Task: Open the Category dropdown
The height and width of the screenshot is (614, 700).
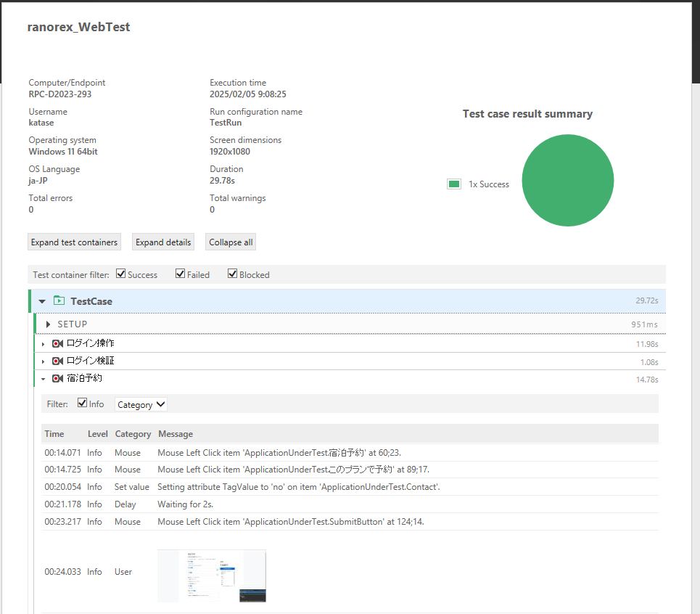Action: [140, 404]
